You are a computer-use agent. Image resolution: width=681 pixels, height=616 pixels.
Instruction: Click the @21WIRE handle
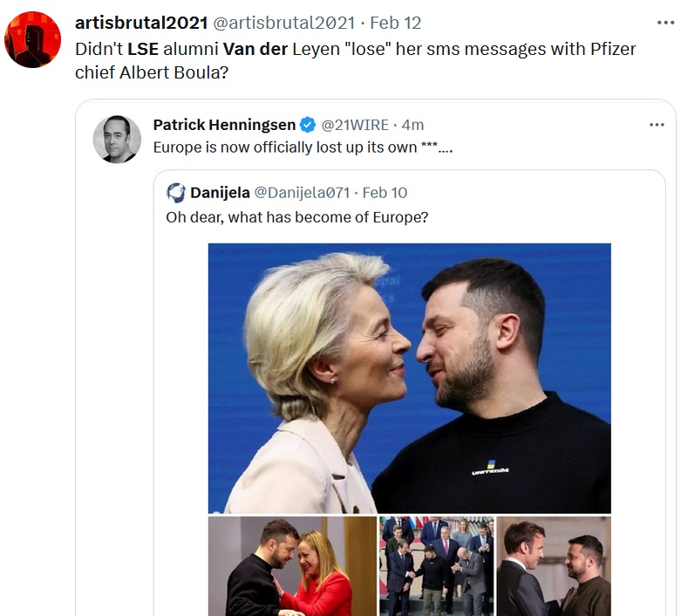[356, 125]
